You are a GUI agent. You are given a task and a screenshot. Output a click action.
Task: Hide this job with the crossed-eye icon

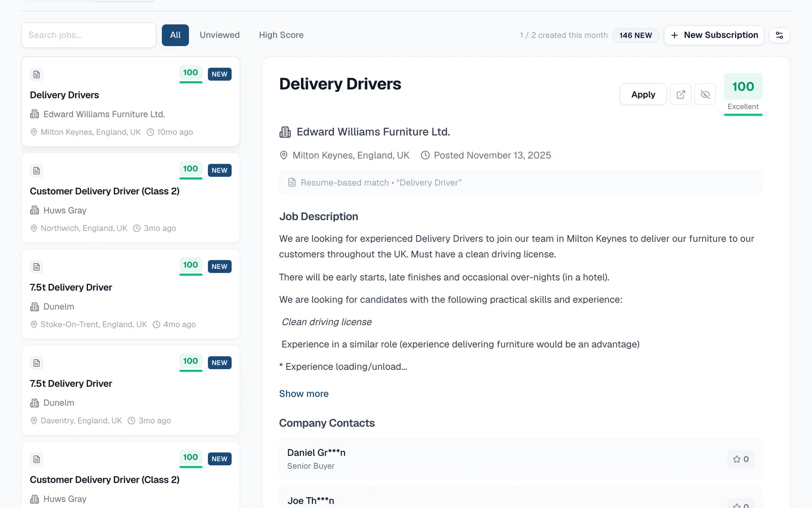tap(705, 94)
